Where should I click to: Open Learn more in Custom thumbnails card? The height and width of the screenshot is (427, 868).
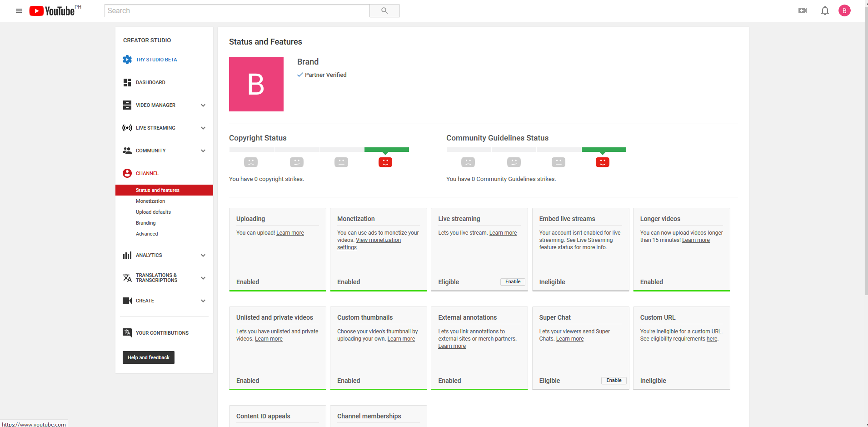click(x=401, y=339)
